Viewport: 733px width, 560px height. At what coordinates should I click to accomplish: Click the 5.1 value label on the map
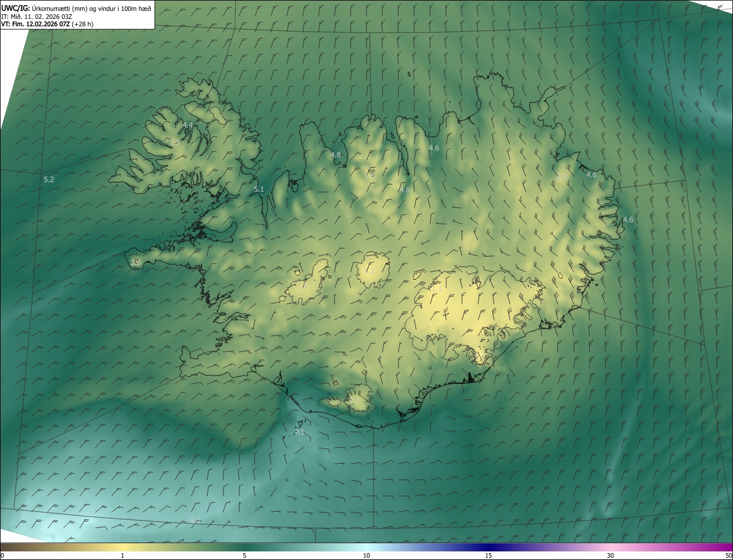pos(259,189)
